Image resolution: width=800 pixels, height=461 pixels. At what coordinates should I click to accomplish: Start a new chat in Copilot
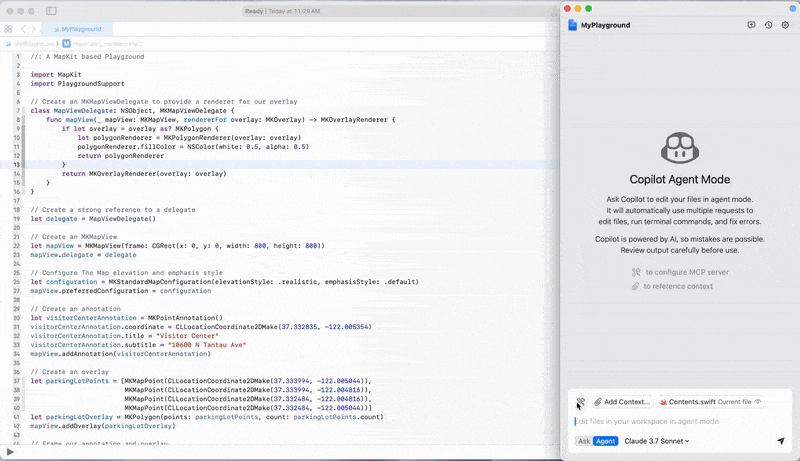(751, 25)
